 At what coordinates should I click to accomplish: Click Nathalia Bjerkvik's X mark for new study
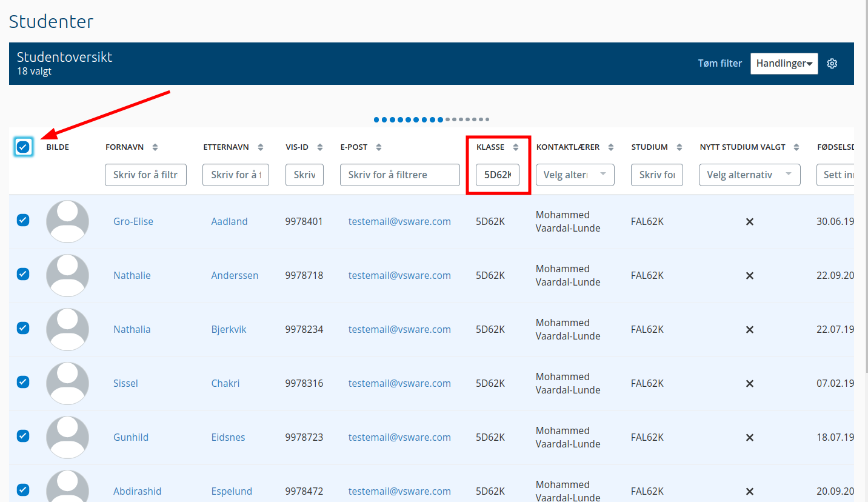coord(750,330)
